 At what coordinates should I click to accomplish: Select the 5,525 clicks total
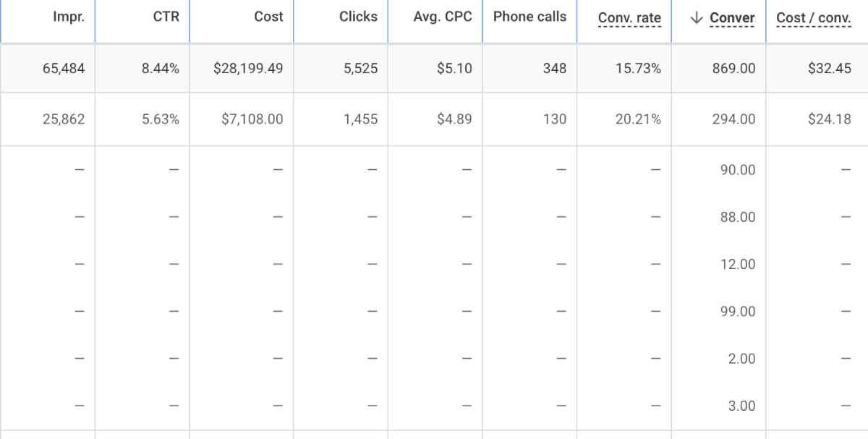coord(365,69)
